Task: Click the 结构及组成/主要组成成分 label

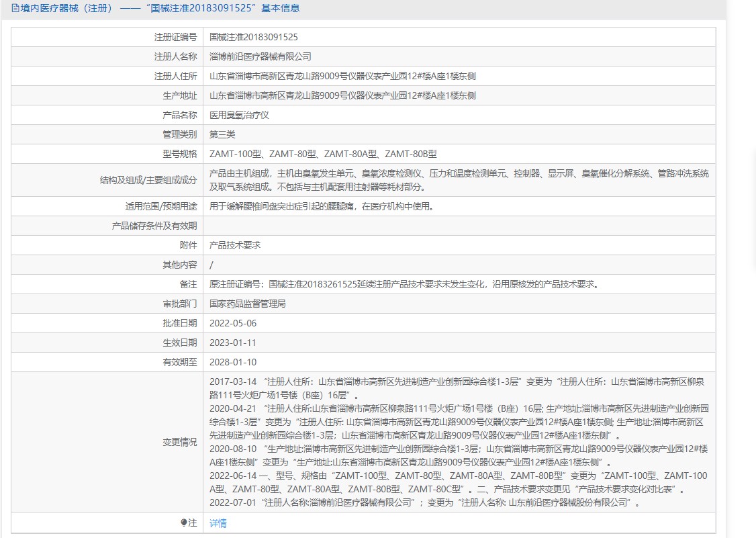Action: click(148, 180)
